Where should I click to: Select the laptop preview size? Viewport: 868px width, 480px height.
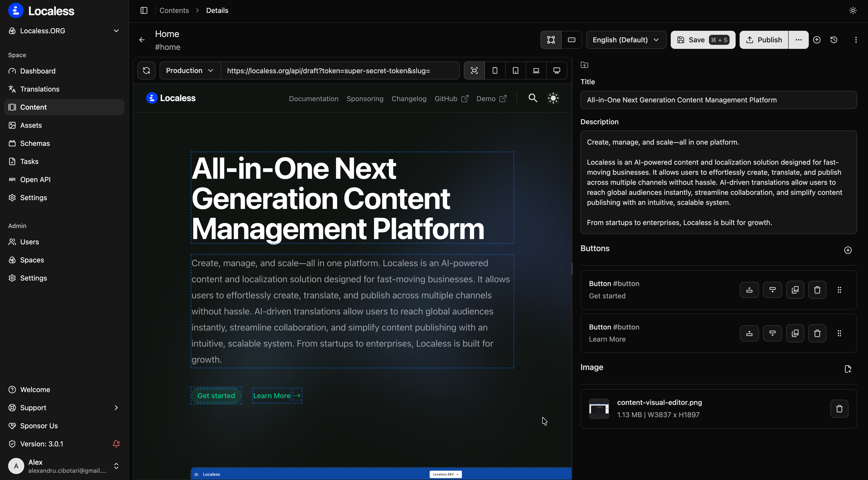pos(536,70)
